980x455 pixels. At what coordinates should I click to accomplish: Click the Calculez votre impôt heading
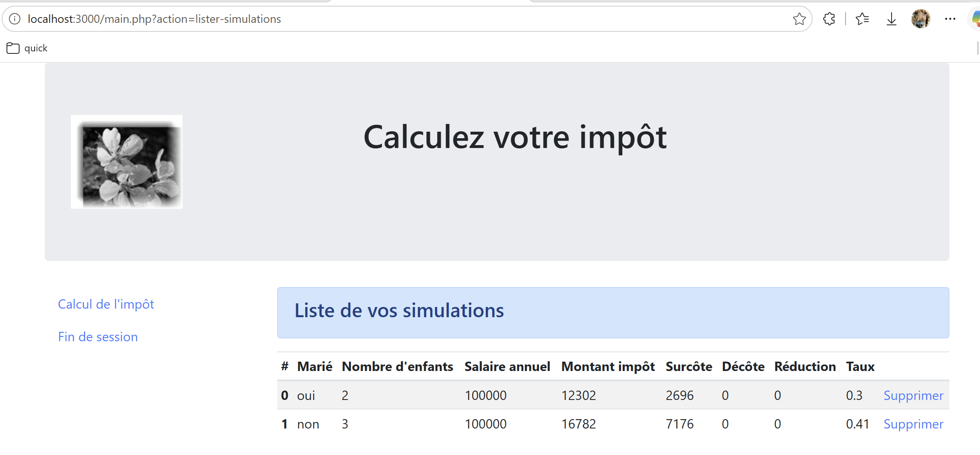point(515,137)
